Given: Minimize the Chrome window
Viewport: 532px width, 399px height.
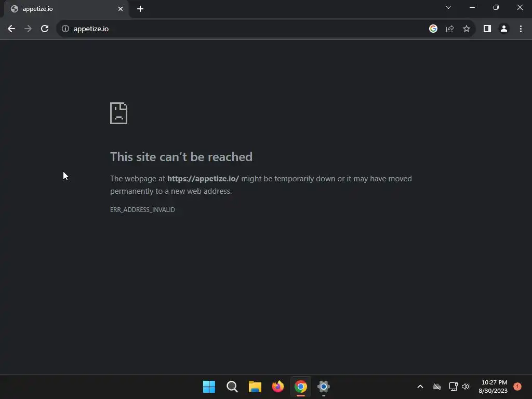Looking at the screenshot, I should point(472,7).
